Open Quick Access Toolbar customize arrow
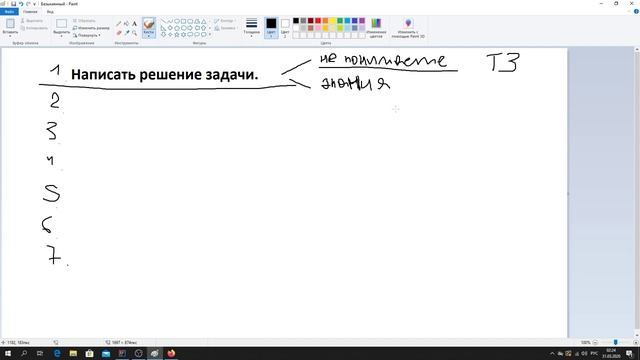Screen dimensions: 640x360 pyautogui.click(x=35, y=4)
